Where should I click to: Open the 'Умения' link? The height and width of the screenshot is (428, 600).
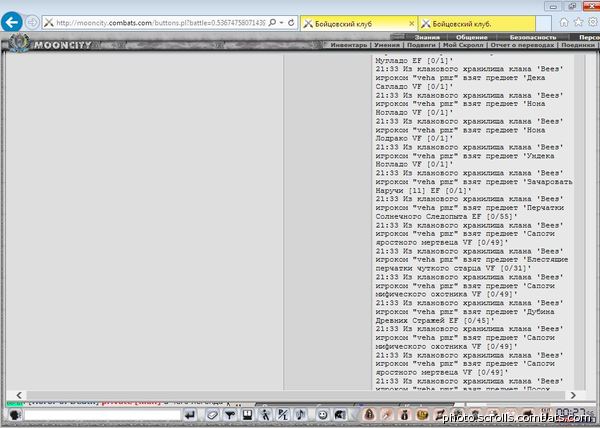point(387,45)
